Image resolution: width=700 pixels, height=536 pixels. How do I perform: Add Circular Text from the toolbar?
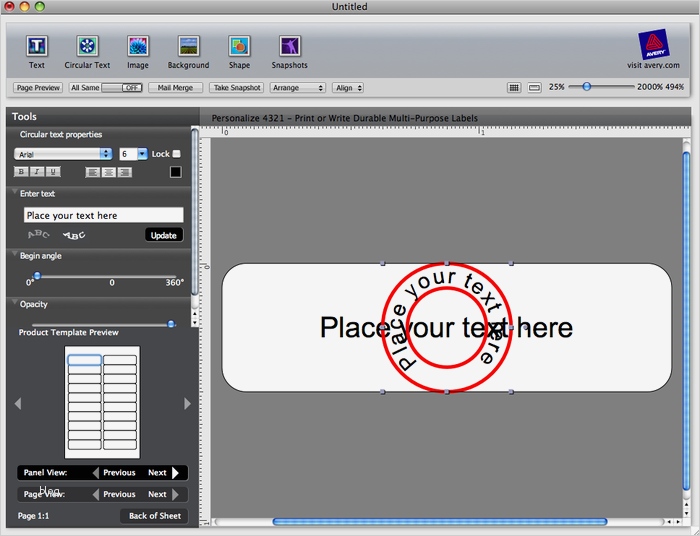(x=87, y=46)
